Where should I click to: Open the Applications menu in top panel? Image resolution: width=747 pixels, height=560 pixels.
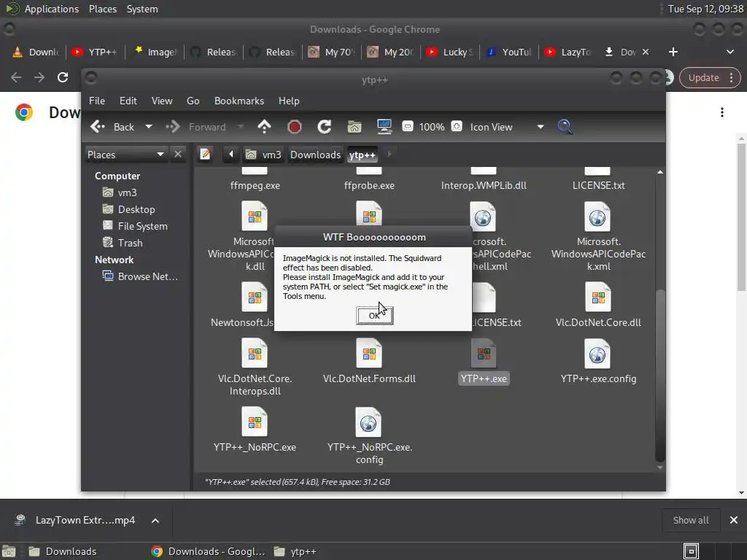click(x=52, y=9)
